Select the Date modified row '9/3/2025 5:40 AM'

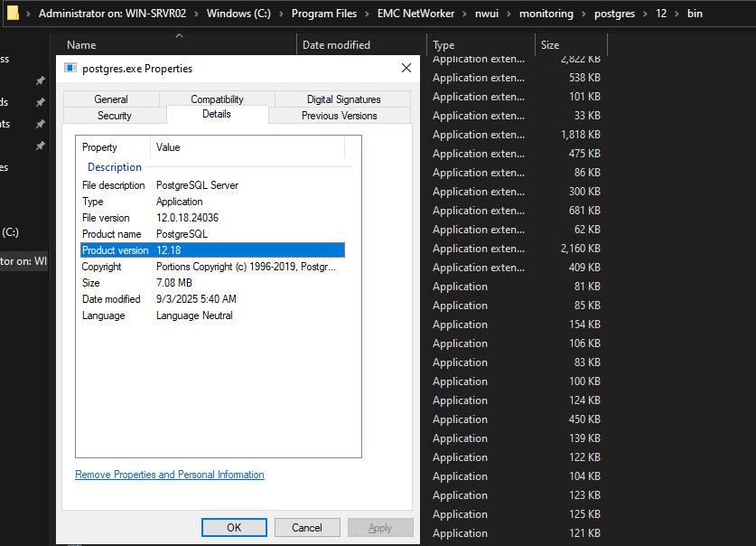tap(212, 299)
